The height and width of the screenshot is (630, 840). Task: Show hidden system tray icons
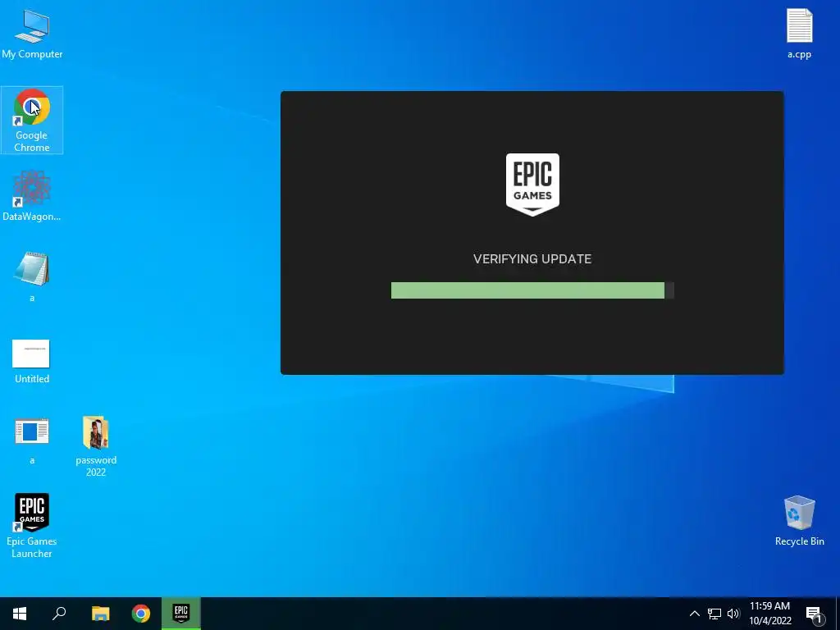[x=694, y=614]
